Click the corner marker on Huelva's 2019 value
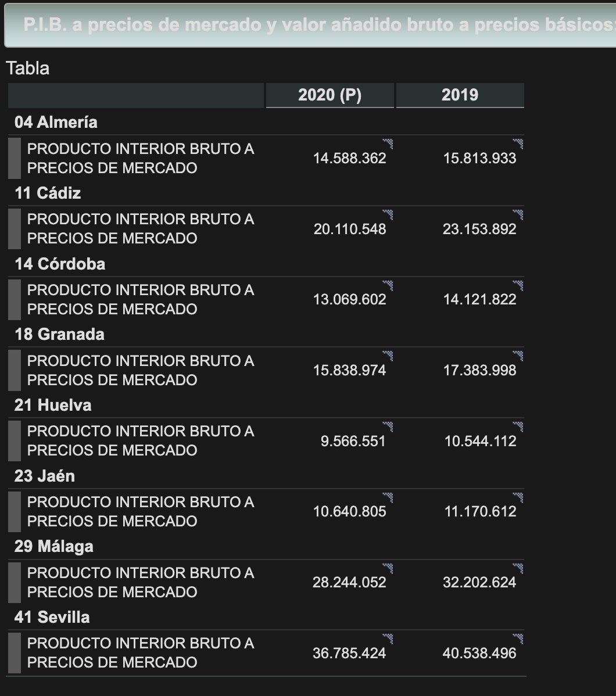 518,427
